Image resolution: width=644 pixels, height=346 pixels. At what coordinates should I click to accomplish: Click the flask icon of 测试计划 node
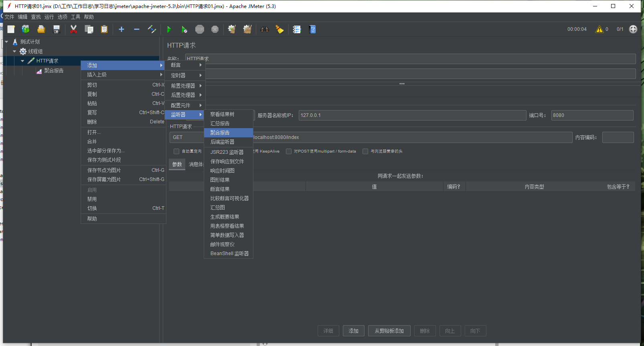tap(15, 42)
